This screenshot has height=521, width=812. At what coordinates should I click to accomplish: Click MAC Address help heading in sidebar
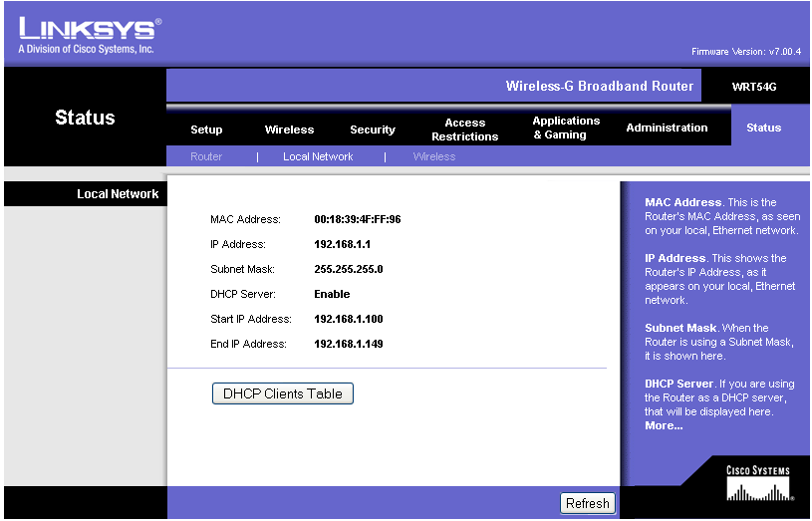683,202
